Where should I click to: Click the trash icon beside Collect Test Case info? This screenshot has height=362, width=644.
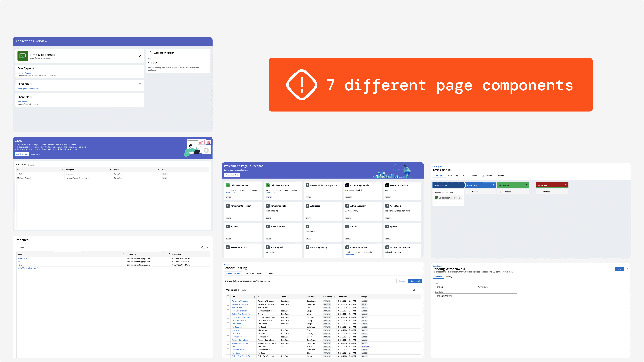pyautogui.click(x=460, y=198)
